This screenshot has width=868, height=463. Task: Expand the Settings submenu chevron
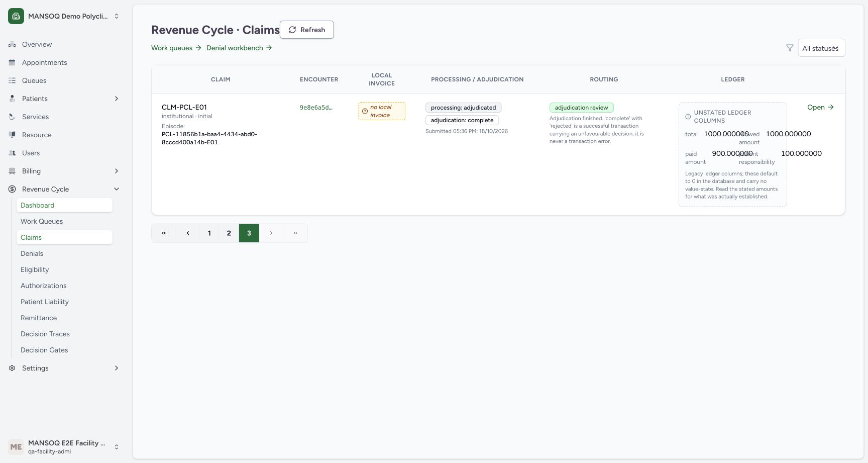(117, 368)
